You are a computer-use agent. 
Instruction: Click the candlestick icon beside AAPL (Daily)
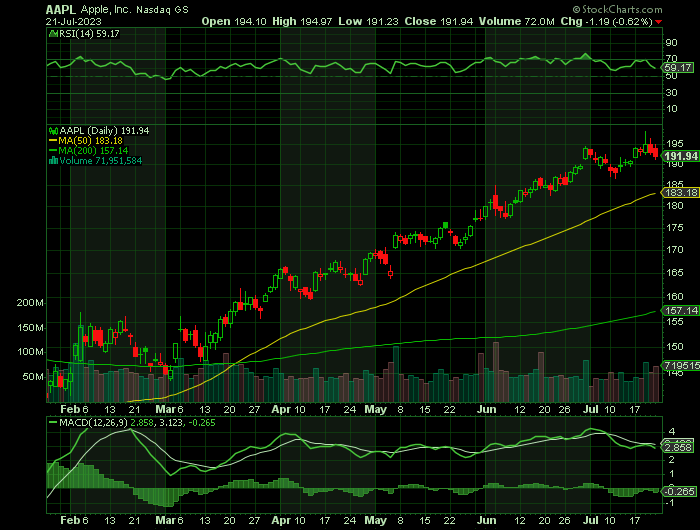(53, 131)
